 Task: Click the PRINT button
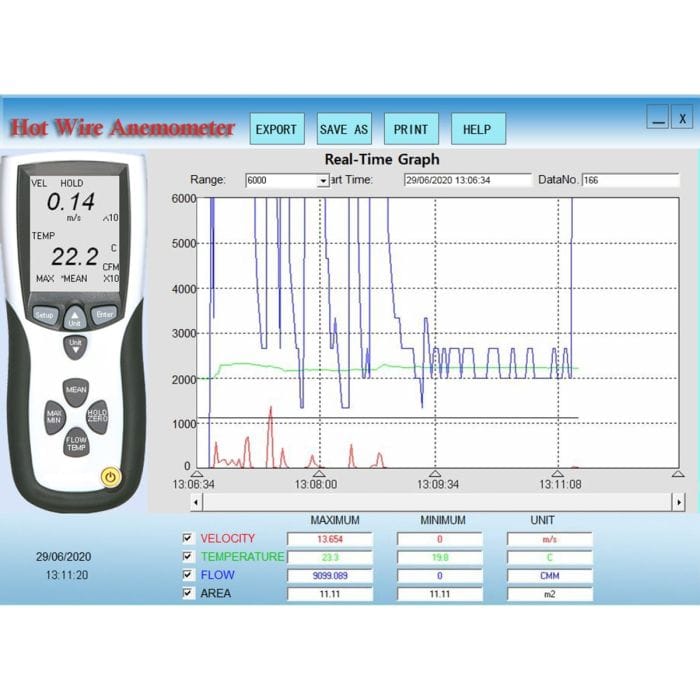410,129
